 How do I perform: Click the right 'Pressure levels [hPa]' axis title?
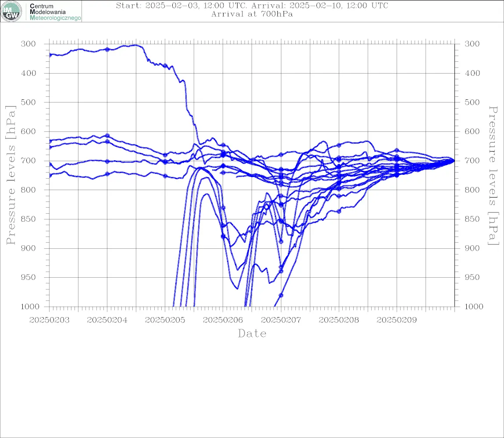pos(493,176)
